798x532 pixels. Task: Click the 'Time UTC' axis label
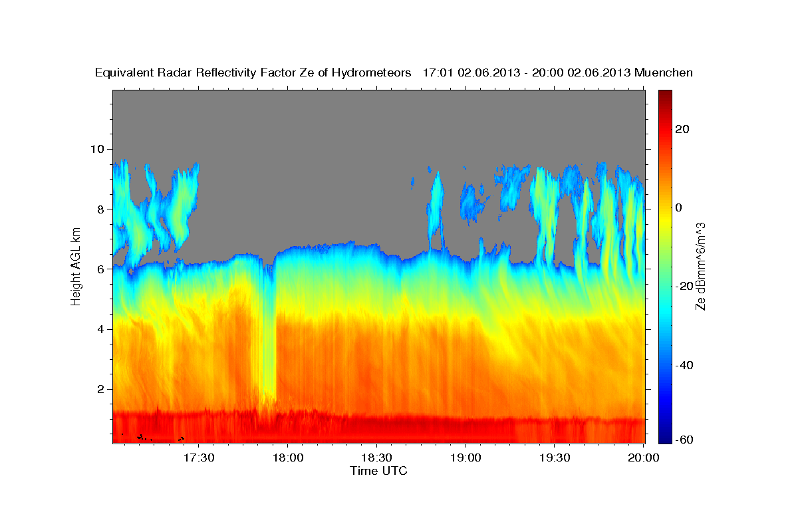pos(378,471)
